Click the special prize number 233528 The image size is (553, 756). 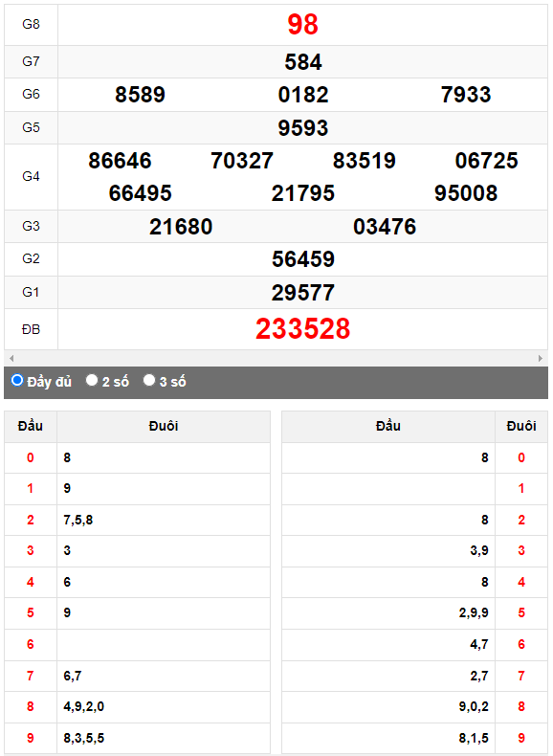302,329
